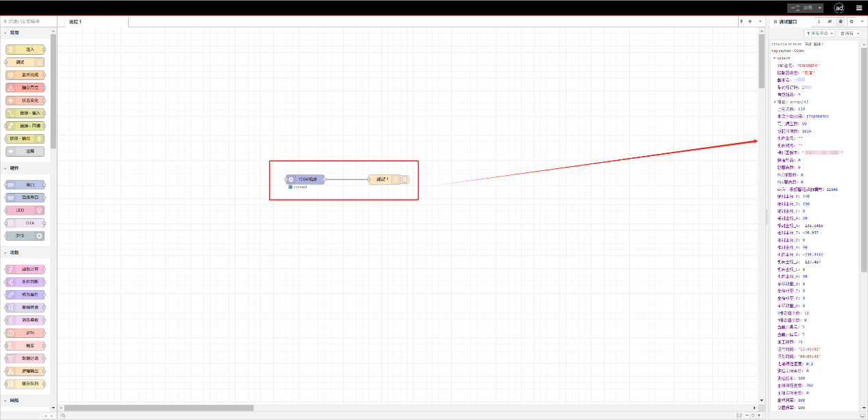Click the 所有 clear messages button
Screen dimensions: 868x420
coord(848,33)
